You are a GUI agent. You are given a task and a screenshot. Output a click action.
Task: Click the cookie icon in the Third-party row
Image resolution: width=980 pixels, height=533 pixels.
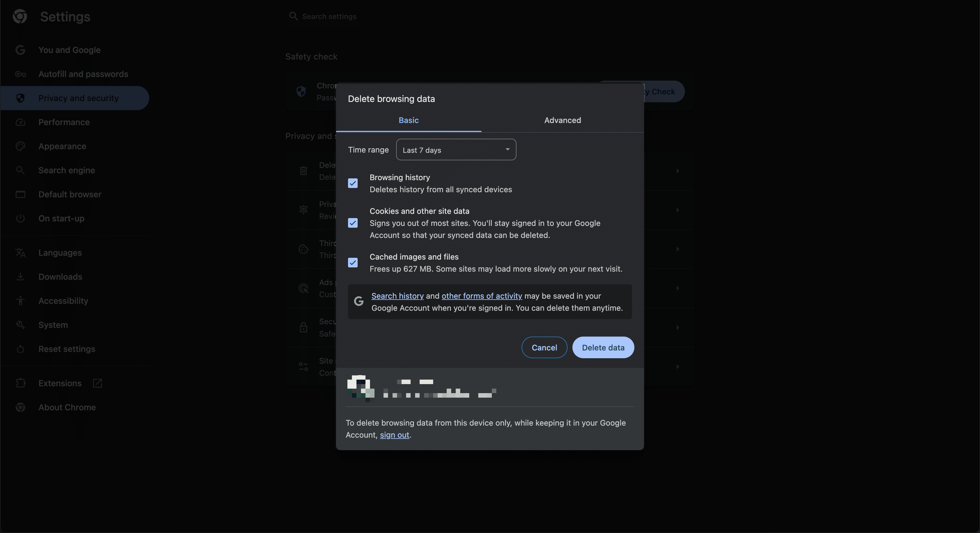click(303, 249)
